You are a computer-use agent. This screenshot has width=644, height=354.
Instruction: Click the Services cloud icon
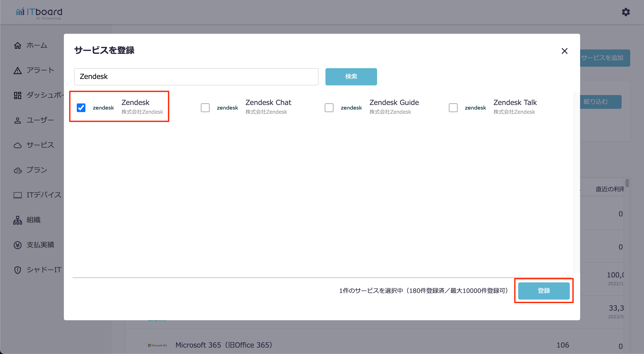[x=17, y=145]
